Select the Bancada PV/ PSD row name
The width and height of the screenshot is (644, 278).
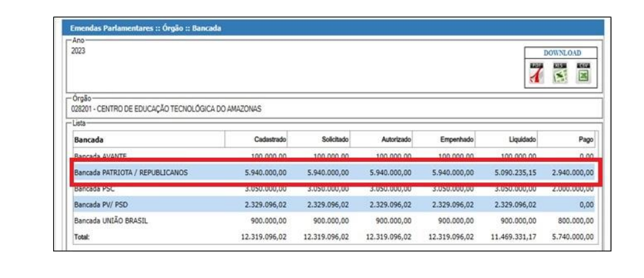tap(101, 205)
